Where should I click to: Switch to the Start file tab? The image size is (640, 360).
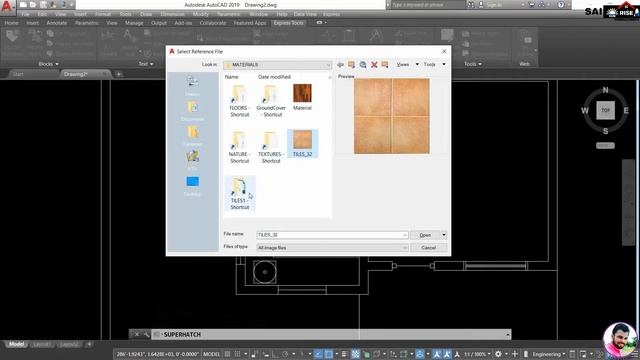point(18,74)
